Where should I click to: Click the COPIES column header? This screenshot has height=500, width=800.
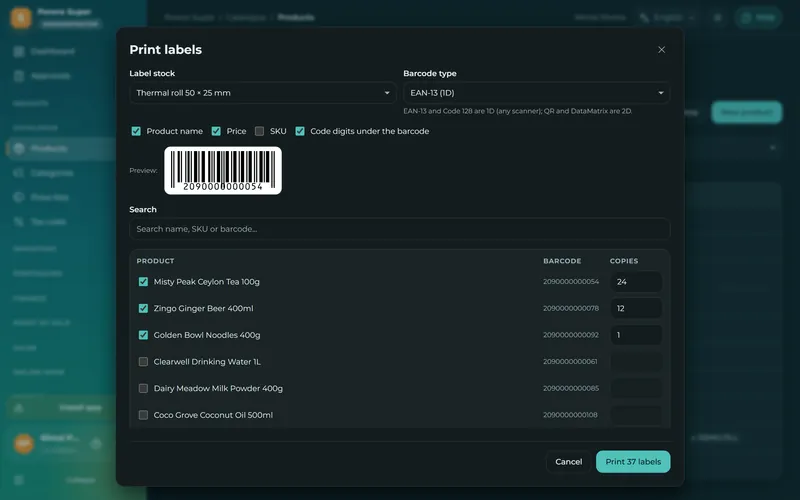coord(624,261)
